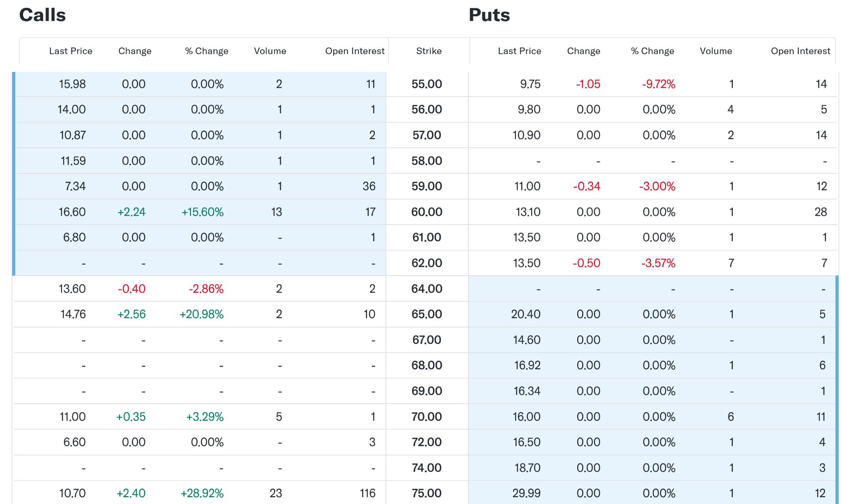Click the 60.00 strike price

pos(426,212)
